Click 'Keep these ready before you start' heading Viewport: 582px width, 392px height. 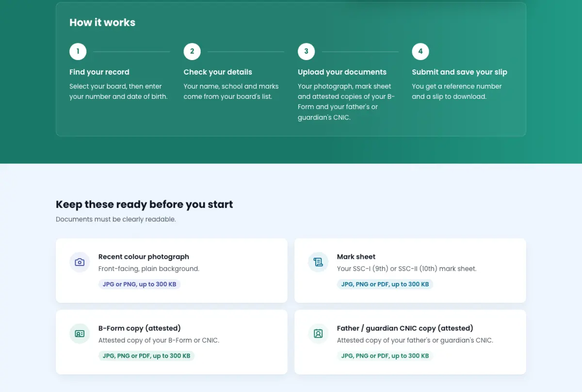click(144, 204)
